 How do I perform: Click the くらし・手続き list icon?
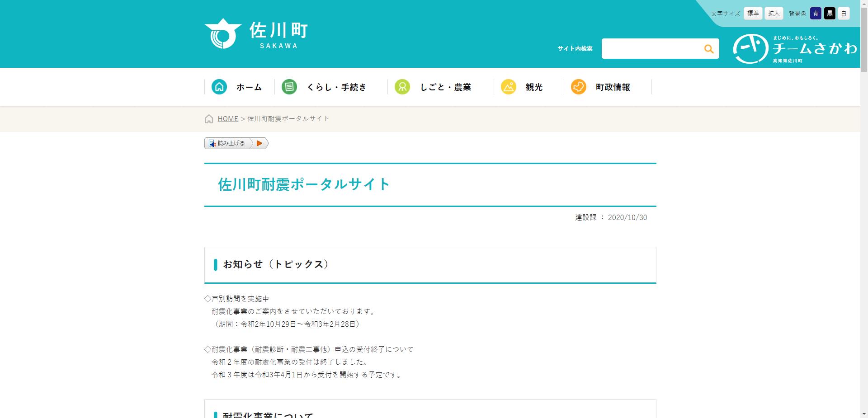point(290,87)
